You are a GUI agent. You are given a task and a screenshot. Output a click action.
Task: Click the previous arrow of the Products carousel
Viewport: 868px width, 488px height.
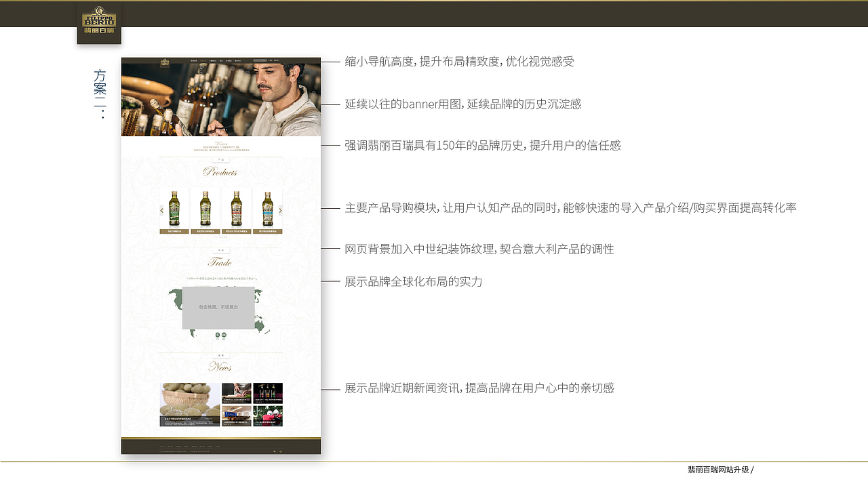162,211
